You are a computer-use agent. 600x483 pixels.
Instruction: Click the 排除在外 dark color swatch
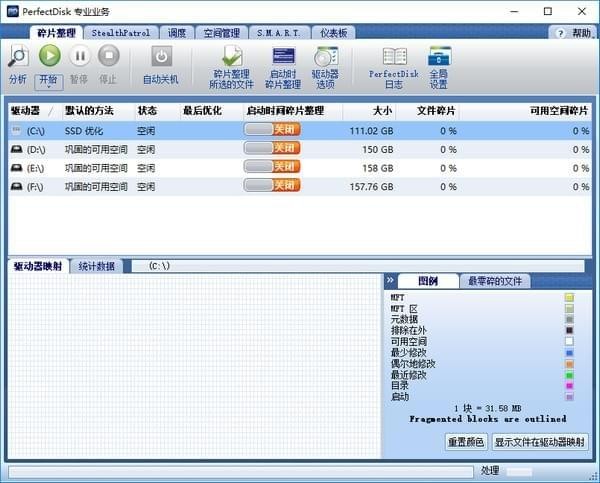[569, 330]
